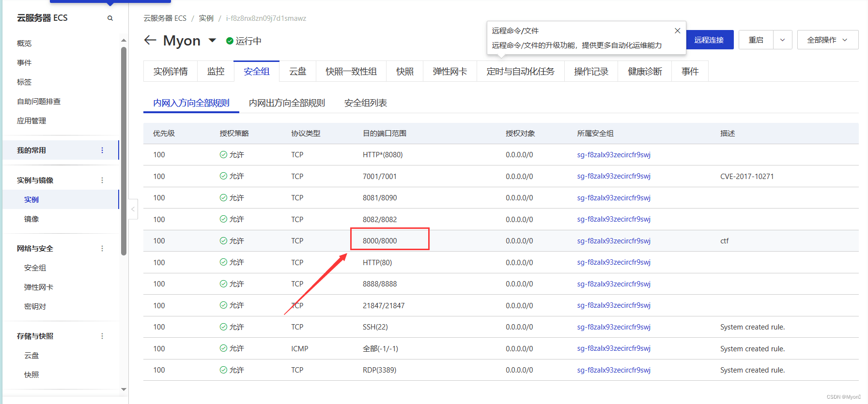Click the CVE-2017-10271 description text
The image size is (868, 404).
pos(747,176)
